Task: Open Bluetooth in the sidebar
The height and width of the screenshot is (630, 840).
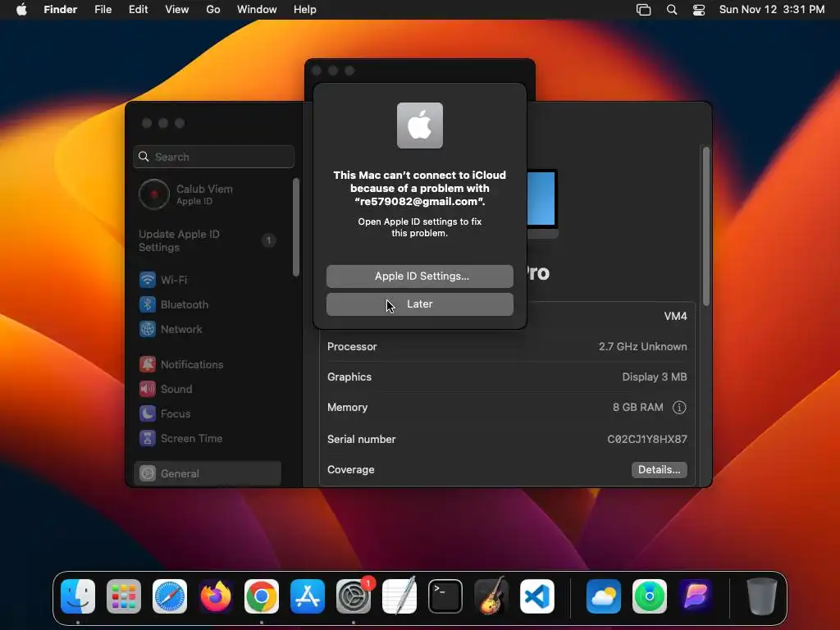Action: click(209, 304)
